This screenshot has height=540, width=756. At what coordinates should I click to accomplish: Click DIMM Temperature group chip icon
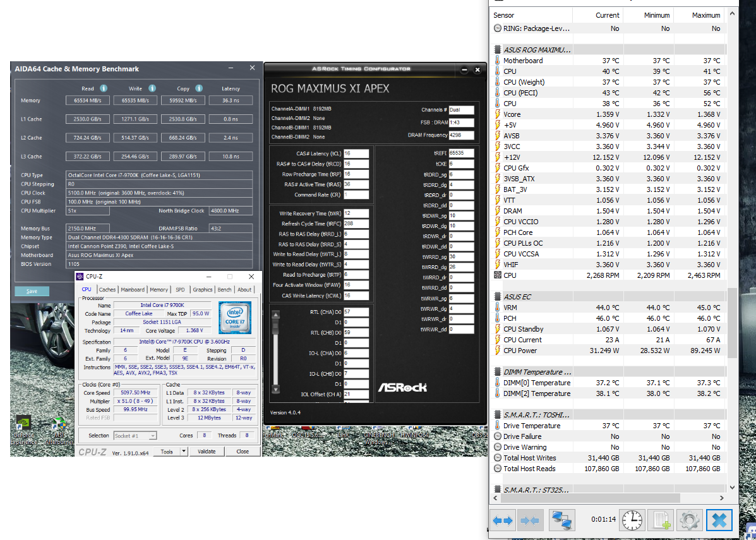[x=498, y=372]
